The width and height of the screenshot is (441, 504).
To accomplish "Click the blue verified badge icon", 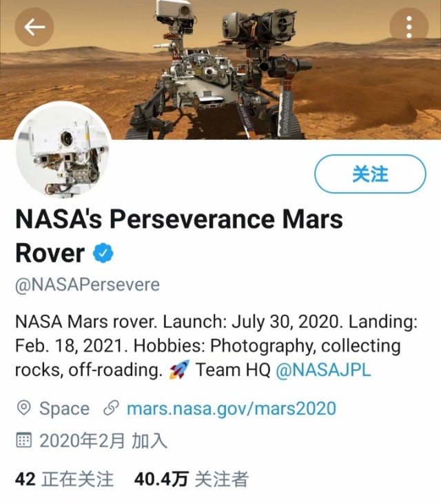I will [x=103, y=253].
